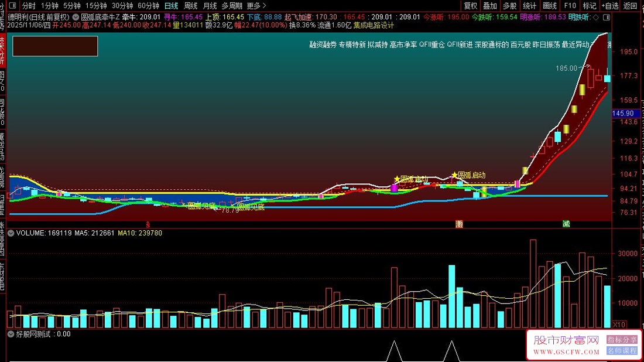This screenshot has height=362, width=644.
Task: Open the 统计 statistics tool
Action: (x=529, y=6)
